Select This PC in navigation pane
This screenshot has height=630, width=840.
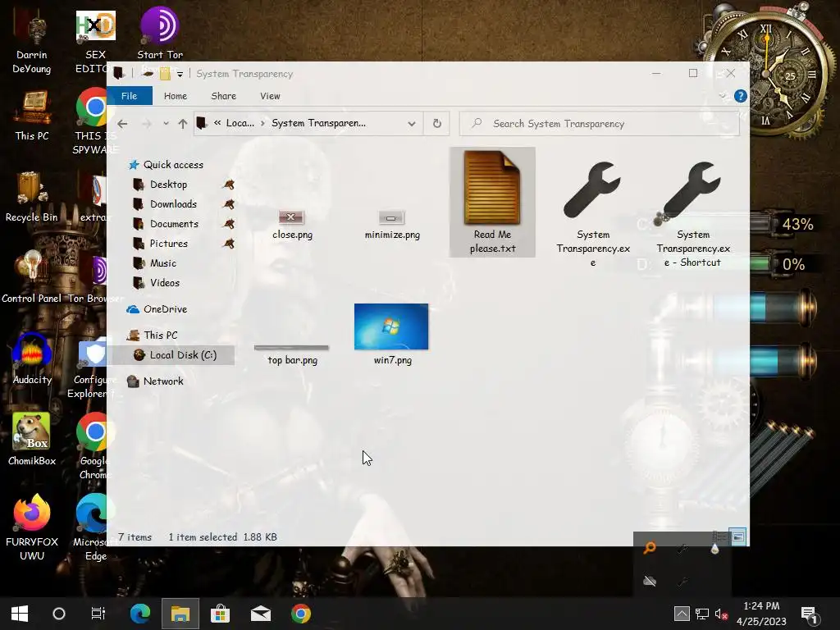[x=160, y=336]
